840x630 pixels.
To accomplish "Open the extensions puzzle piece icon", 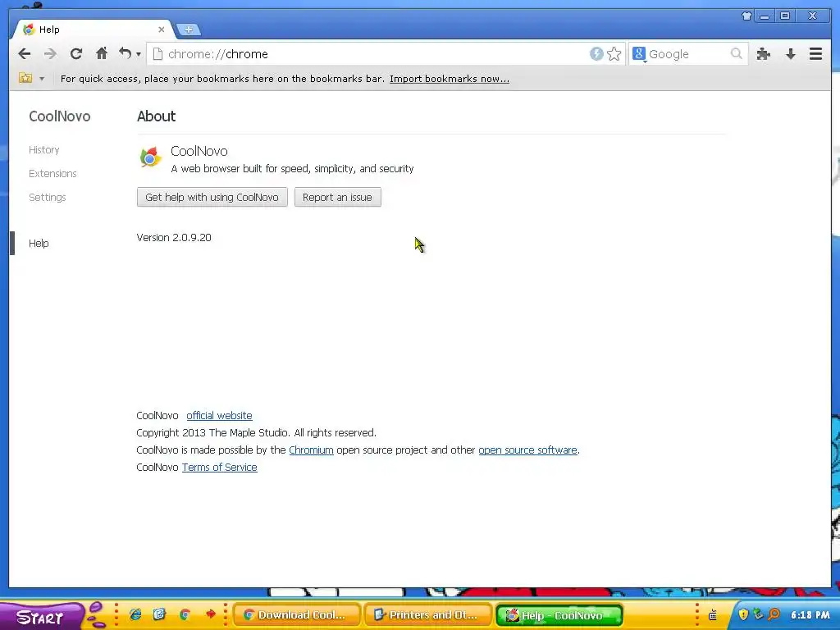I will (764, 53).
